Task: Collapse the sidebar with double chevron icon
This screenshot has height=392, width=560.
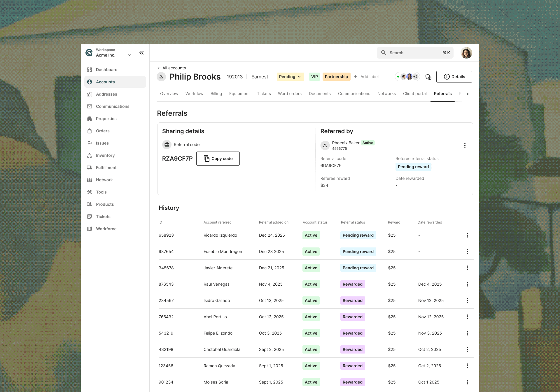Action: coord(141,53)
